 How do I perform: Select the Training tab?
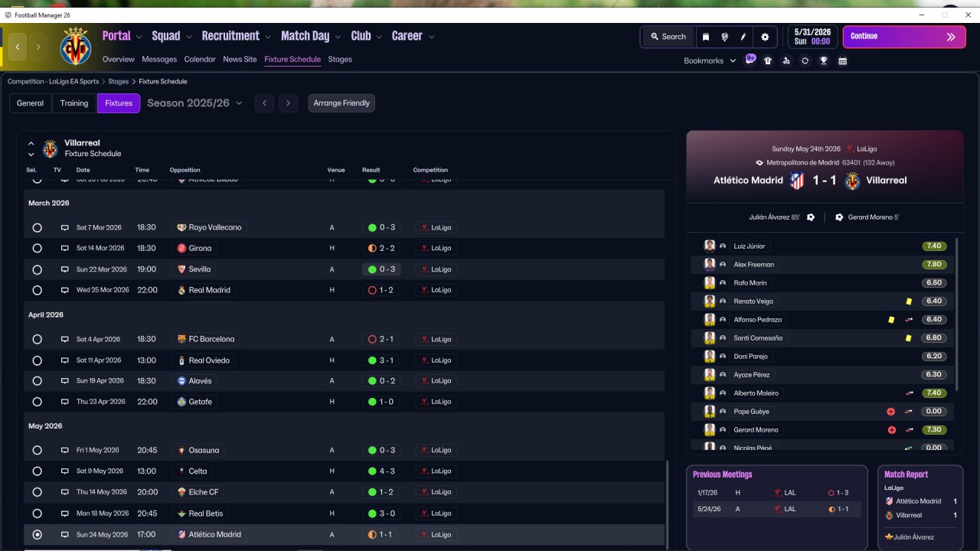pyautogui.click(x=74, y=103)
